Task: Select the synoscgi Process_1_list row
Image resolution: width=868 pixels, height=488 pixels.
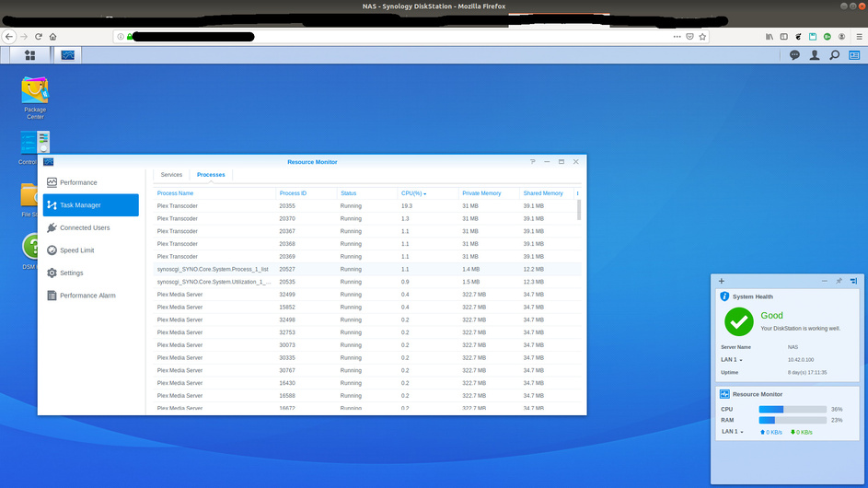Action: pyautogui.click(x=367, y=269)
